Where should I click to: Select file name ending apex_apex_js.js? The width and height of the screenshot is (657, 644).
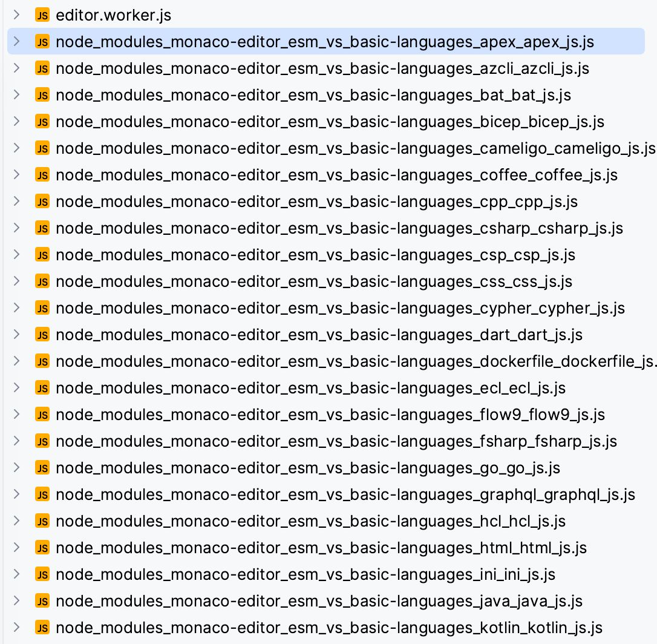coord(325,42)
